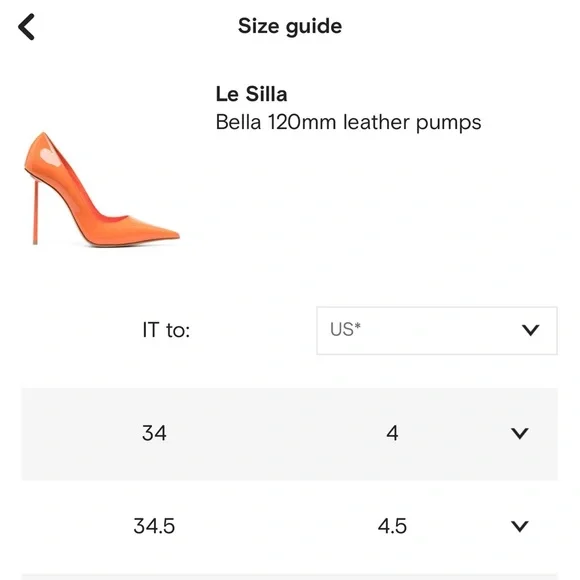Select the IT size 34 row
The image size is (580, 580).
pos(290,434)
